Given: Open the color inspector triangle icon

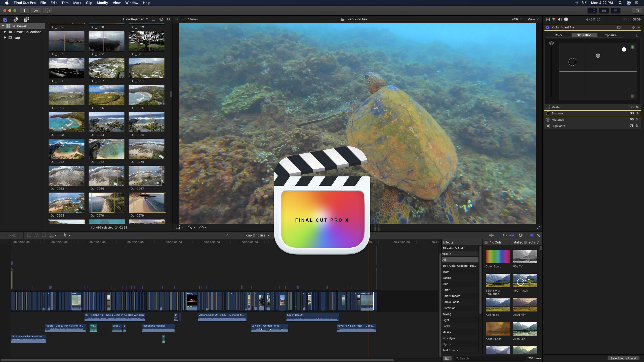Looking at the screenshot, I should (554, 19).
